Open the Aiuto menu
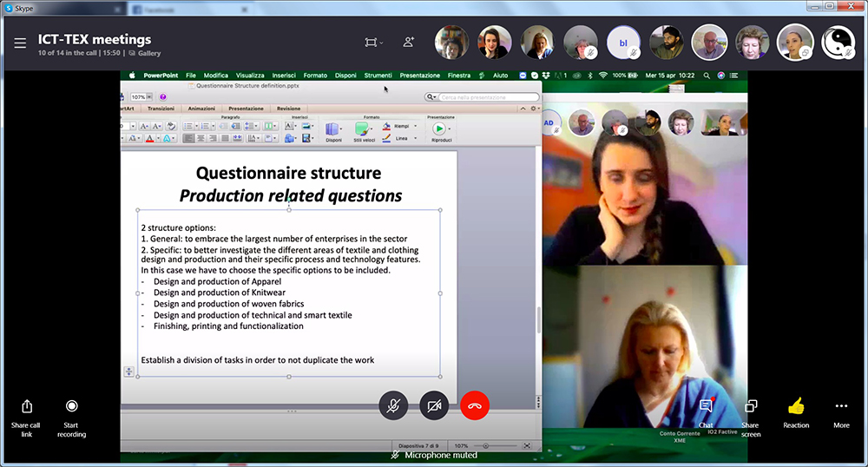868x467 pixels. 501,76
